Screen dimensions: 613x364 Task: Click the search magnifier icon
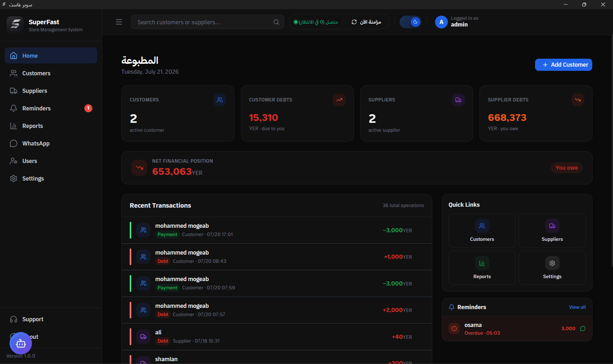point(276,22)
